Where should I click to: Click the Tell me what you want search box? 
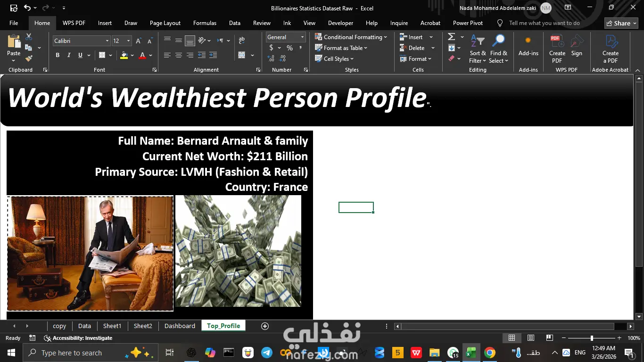(x=544, y=23)
